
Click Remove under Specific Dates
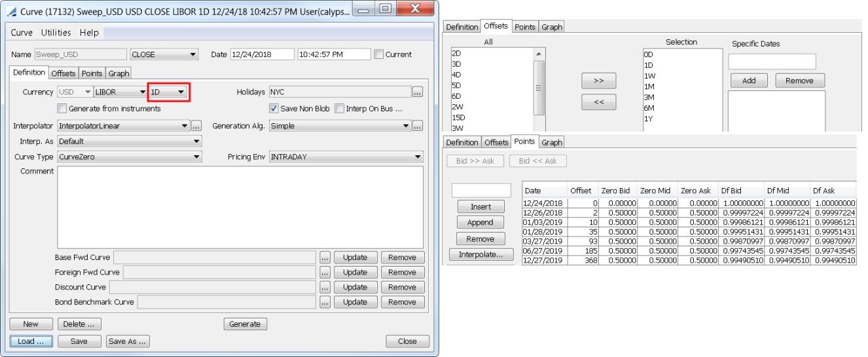[801, 81]
